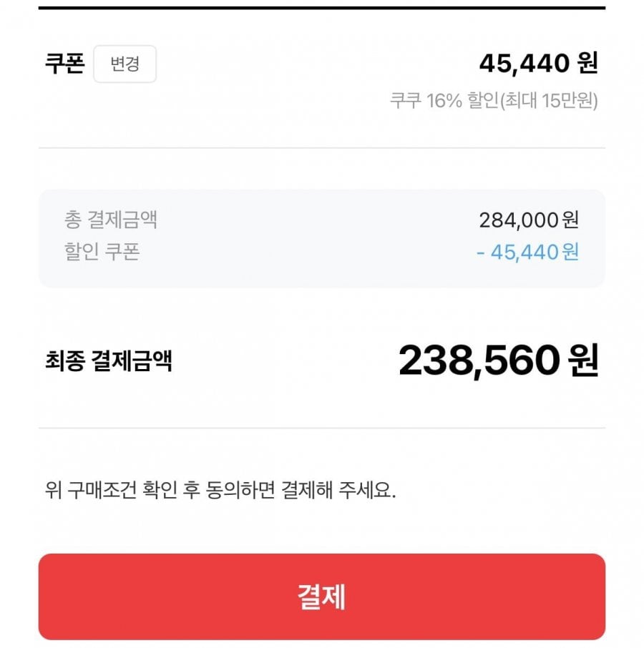
Task: Select the 284,000원 total amount
Action: coord(528,220)
